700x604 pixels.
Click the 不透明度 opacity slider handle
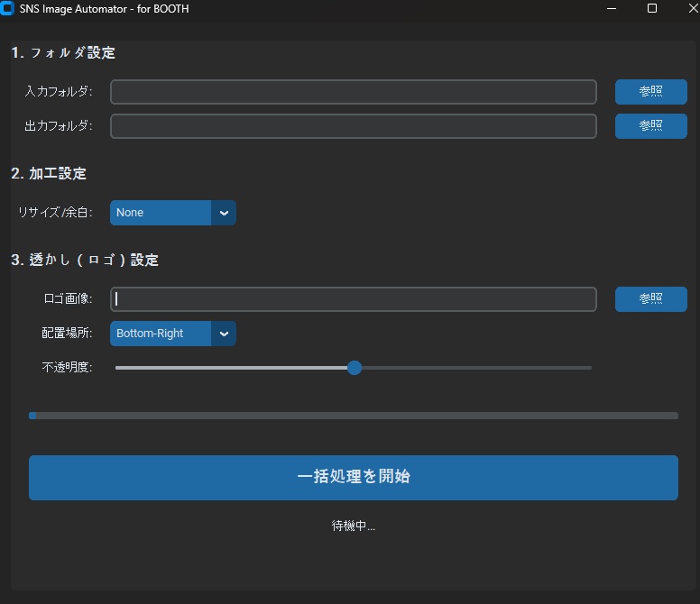(x=355, y=368)
